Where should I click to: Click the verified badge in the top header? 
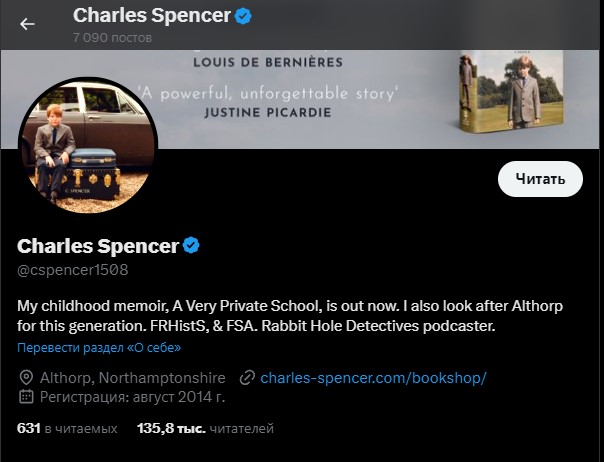(242, 16)
